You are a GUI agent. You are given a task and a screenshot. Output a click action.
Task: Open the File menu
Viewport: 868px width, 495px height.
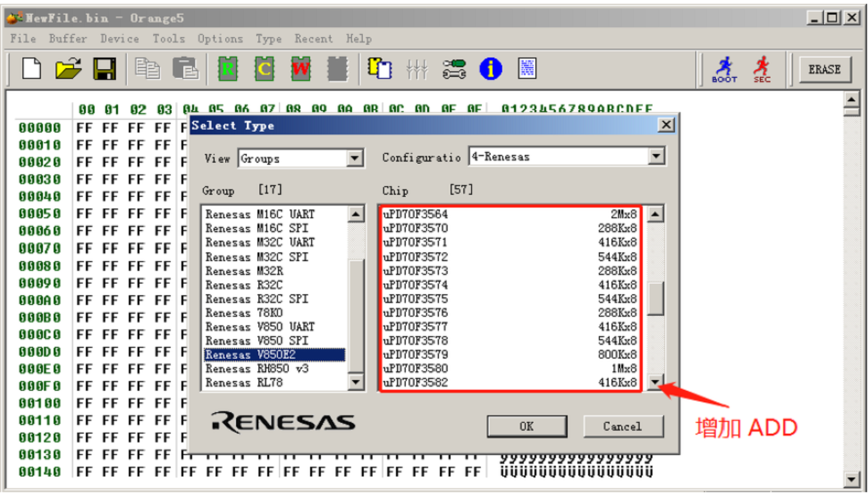click(x=23, y=39)
